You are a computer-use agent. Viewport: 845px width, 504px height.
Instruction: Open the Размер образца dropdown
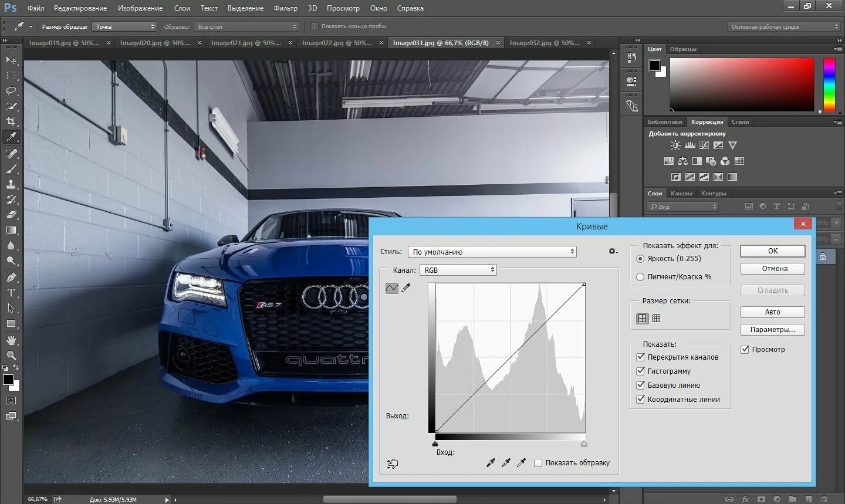(124, 26)
